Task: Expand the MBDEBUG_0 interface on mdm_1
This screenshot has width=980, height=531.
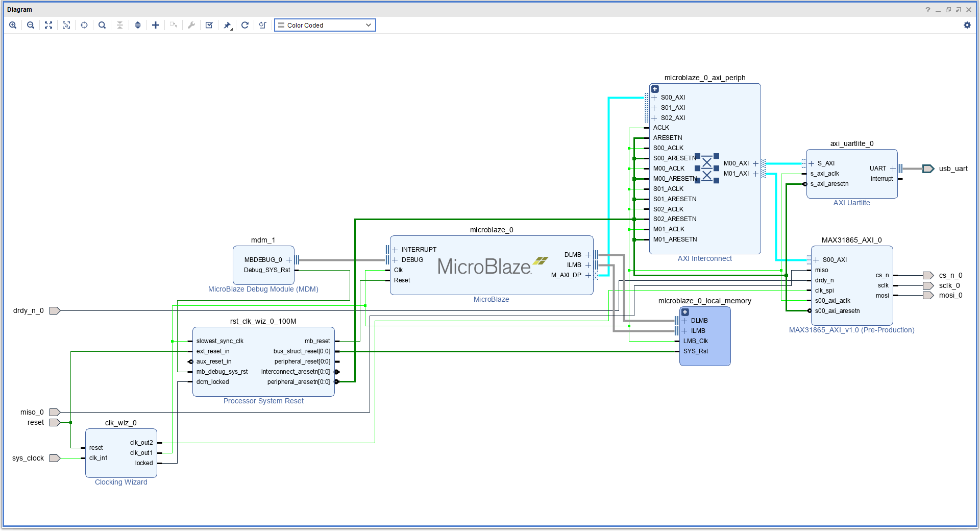Action: (x=289, y=260)
